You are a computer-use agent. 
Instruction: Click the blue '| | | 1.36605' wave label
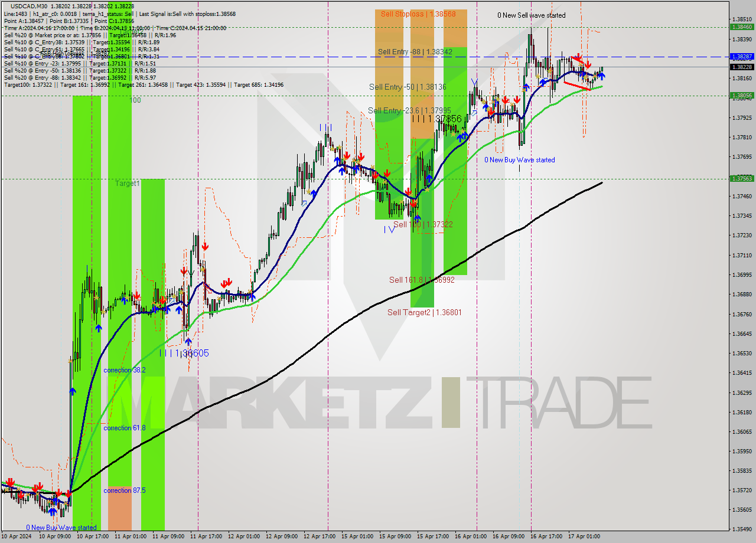tap(184, 353)
